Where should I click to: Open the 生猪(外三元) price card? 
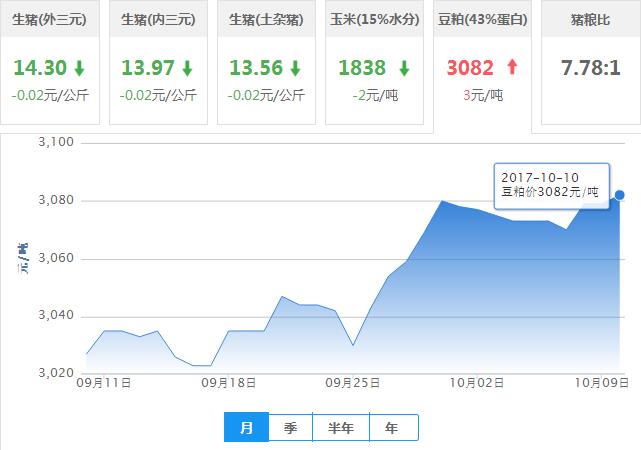pyautogui.click(x=49, y=62)
